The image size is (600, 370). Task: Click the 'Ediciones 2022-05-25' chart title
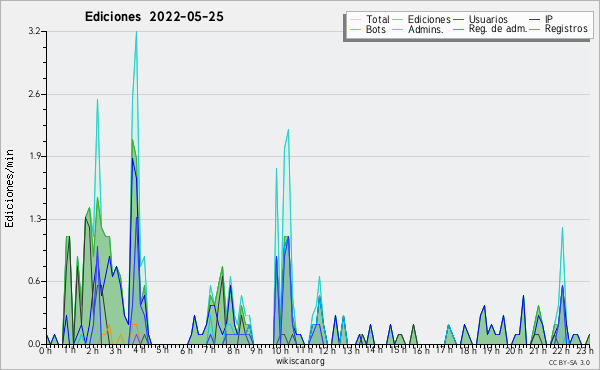pyautogui.click(x=154, y=17)
